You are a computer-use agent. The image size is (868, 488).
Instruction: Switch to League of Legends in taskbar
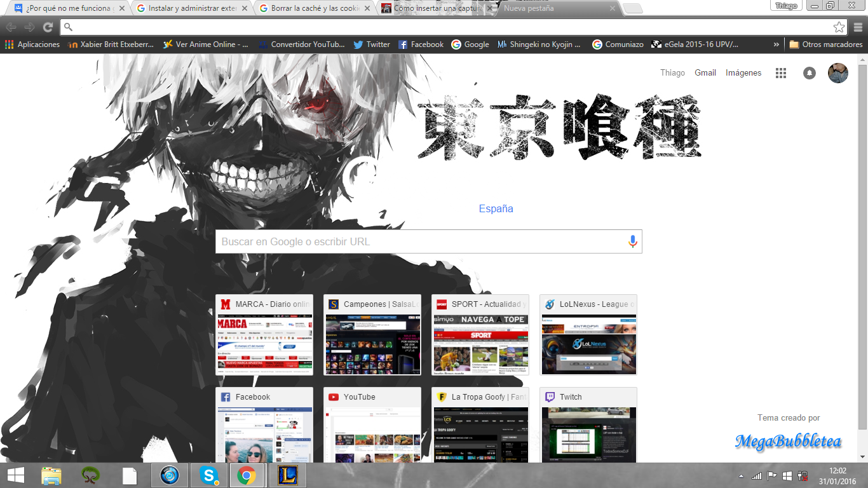pyautogui.click(x=287, y=475)
